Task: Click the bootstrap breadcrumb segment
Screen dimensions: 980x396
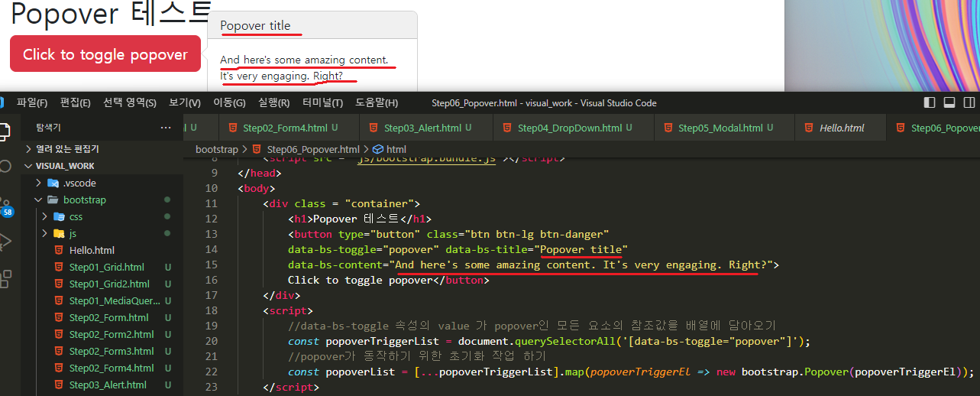Action: [x=216, y=149]
